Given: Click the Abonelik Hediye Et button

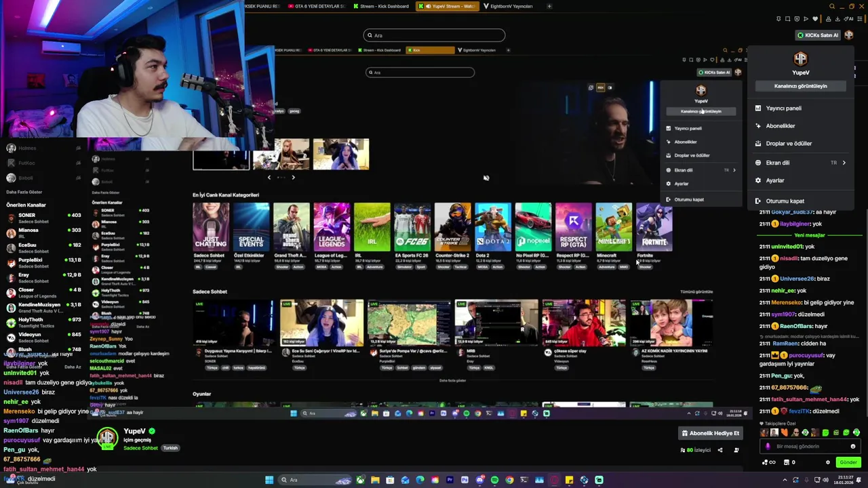Looking at the screenshot, I should click(711, 433).
